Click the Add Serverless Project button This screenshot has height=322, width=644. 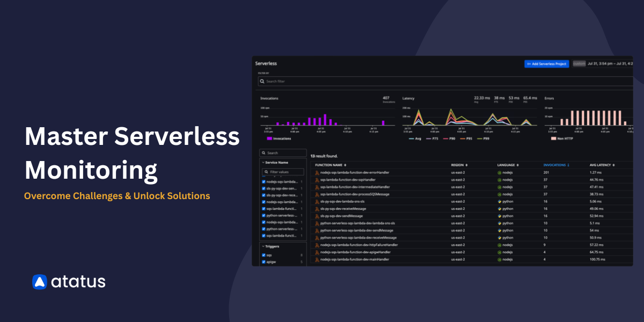point(547,63)
